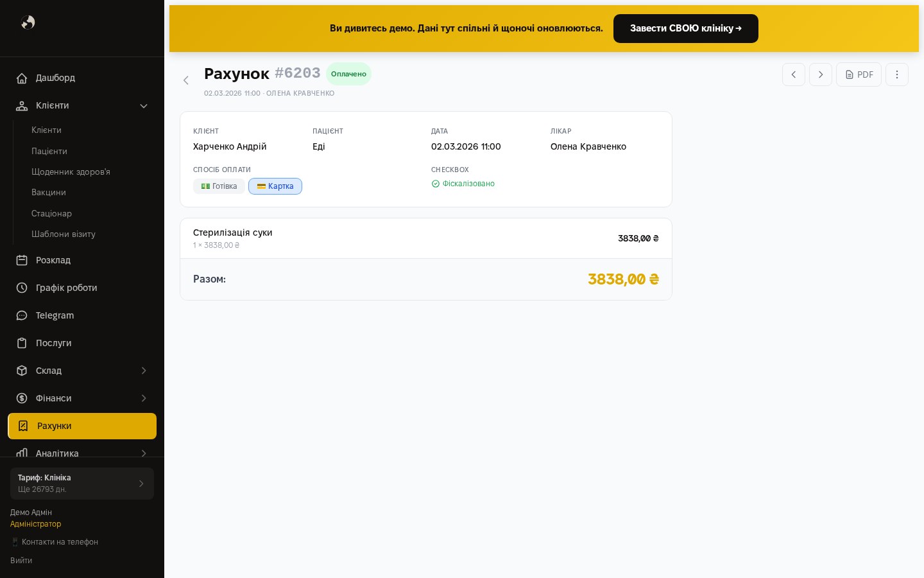Image resolution: width=924 pixels, height=578 pixels.
Task: Click the Клієнти people icon
Action: pos(22,105)
